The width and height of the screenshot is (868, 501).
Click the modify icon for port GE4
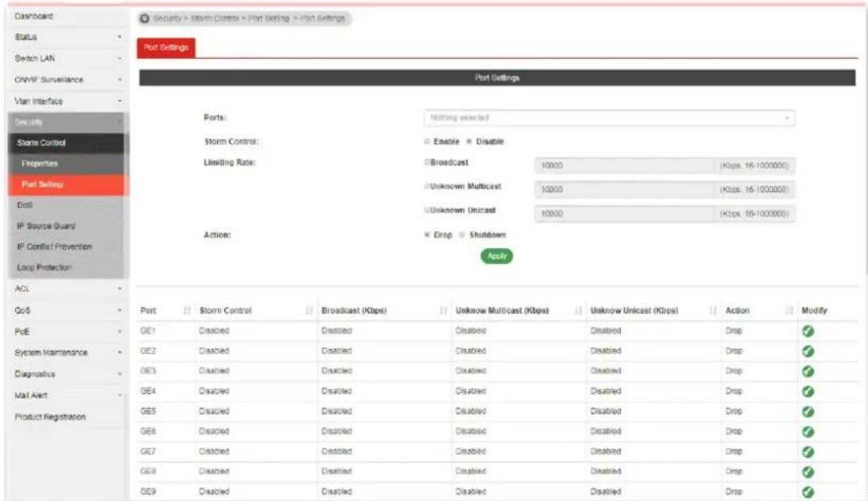(x=808, y=392)
